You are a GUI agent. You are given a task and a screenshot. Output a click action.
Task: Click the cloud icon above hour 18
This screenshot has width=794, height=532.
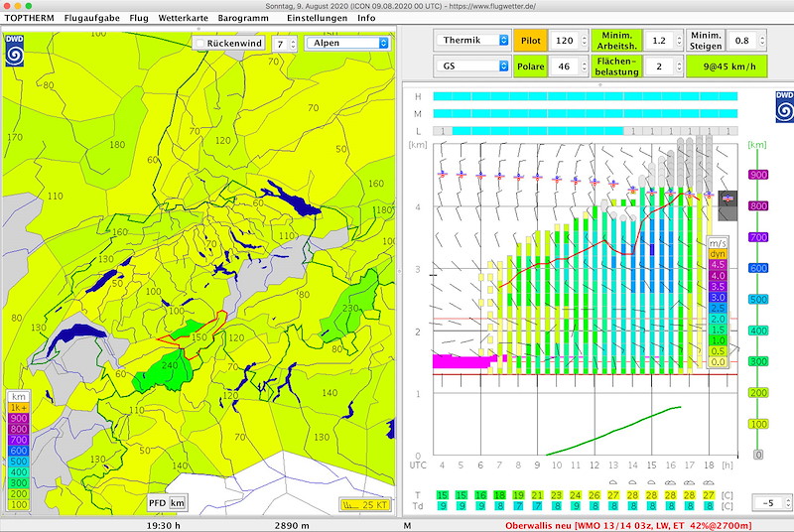coord(709,482)
